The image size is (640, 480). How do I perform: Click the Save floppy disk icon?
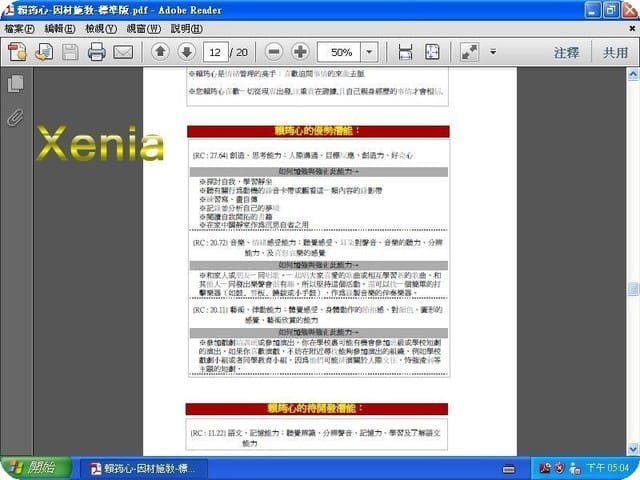point(70,52)
